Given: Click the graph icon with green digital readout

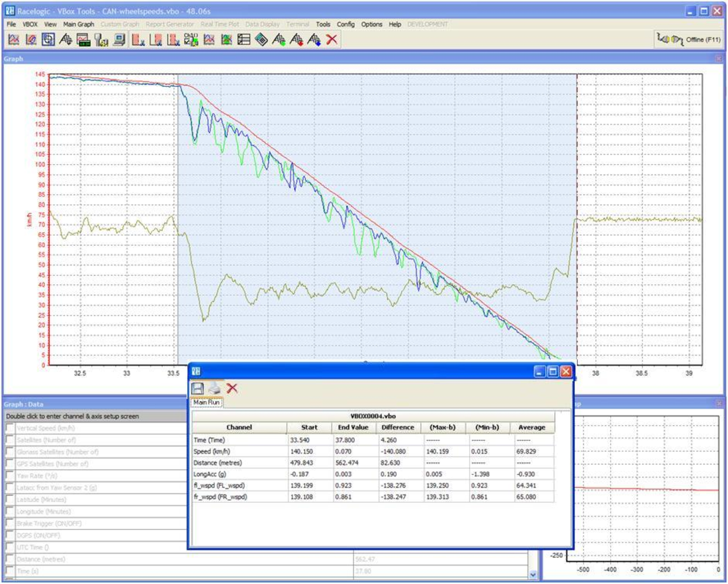Looking at the screenshot, I should (83, 40).
